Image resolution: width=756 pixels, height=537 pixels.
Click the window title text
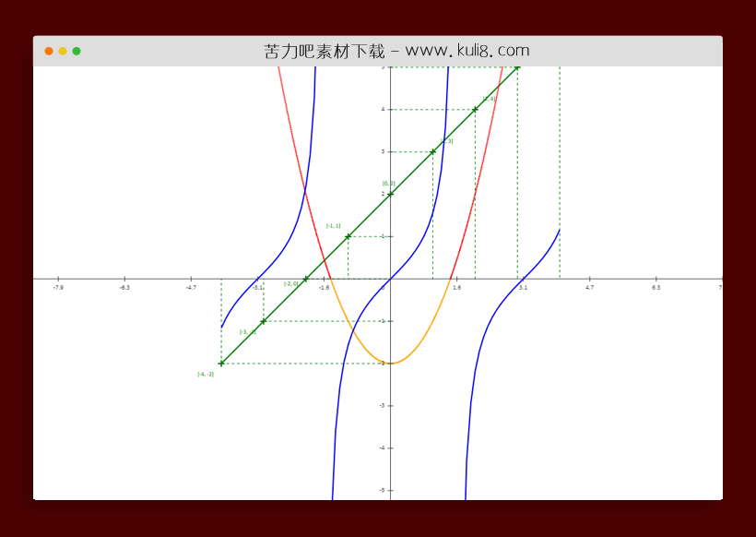point(396,51)
